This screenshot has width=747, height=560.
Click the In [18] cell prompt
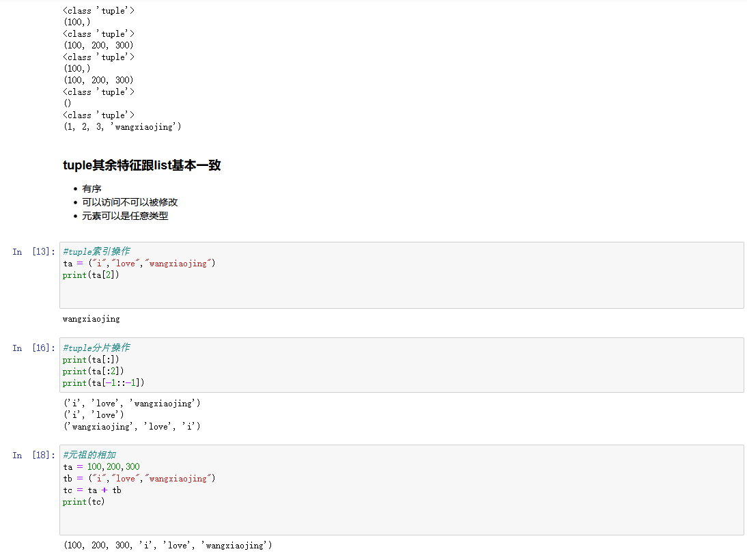click(33, 456)
